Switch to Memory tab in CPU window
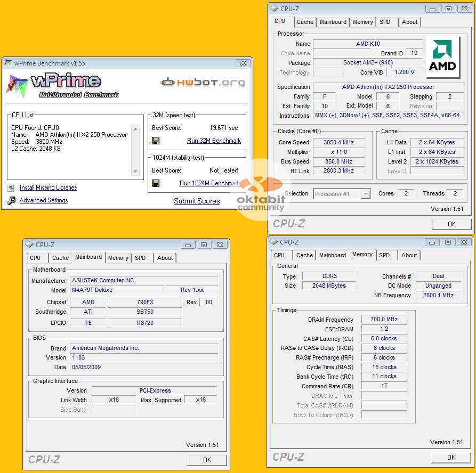Screen dimensions: 476x473 click(x=362, y=22)
